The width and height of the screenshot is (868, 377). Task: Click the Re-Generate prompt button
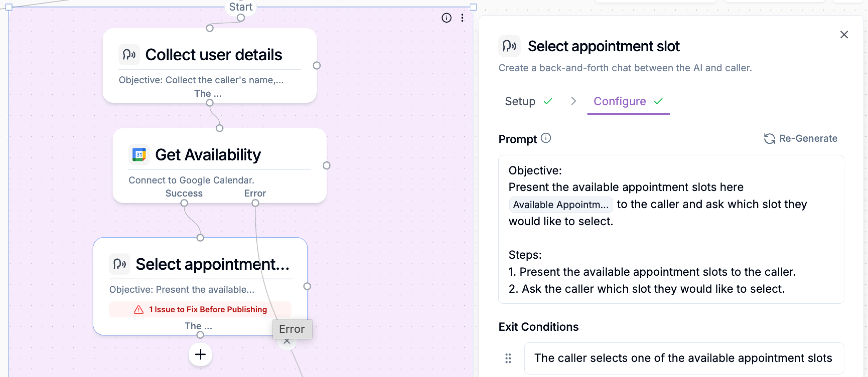pos(801,138)
